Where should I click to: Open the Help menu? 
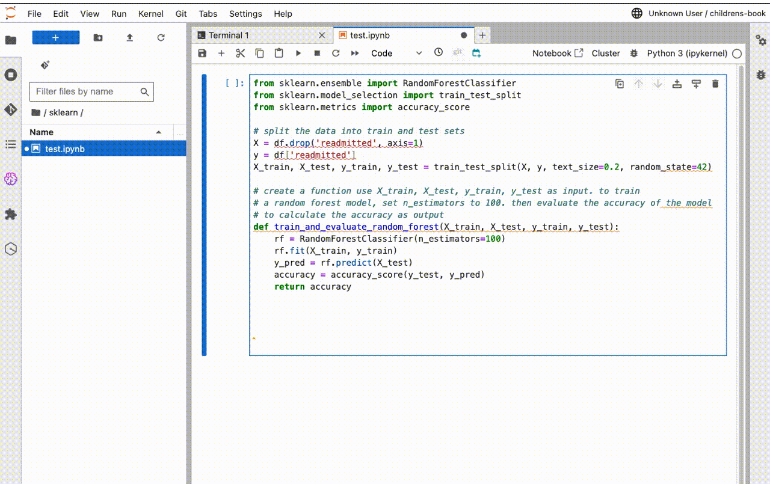pyautogui.click(x=283, y=14)
